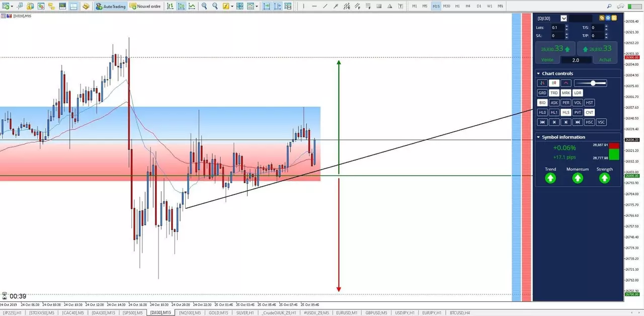Open the chat bubbles icon
The height and width of the screenshot is (316, 644).
tap(619, 6)
